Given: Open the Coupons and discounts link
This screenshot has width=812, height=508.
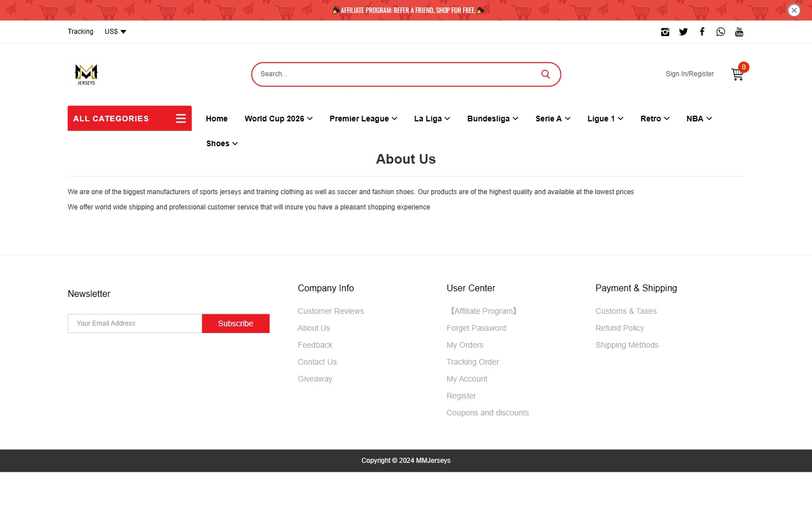Looking at the screenshot, I should pyautogui.click(x=488, y=413).
